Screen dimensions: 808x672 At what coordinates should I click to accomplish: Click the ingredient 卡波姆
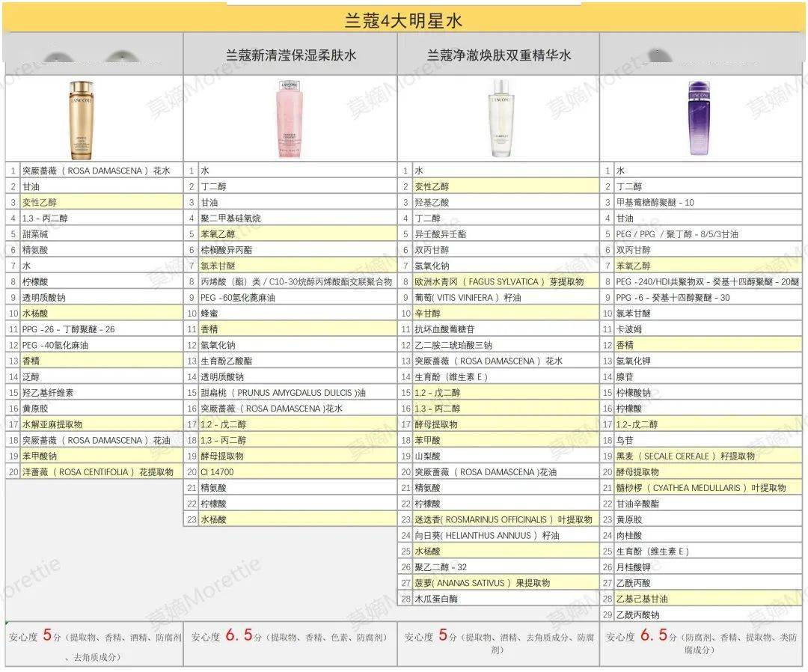(629, 329)
